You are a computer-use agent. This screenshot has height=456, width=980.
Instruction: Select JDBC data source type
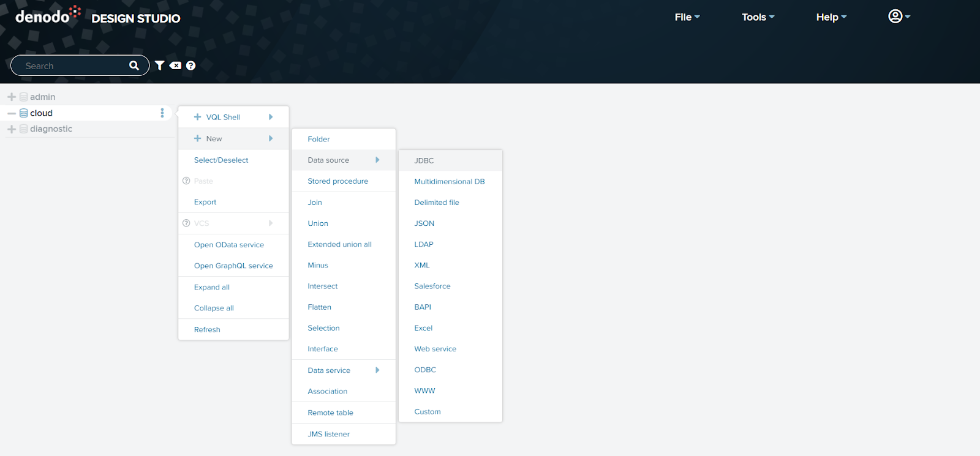450,160
